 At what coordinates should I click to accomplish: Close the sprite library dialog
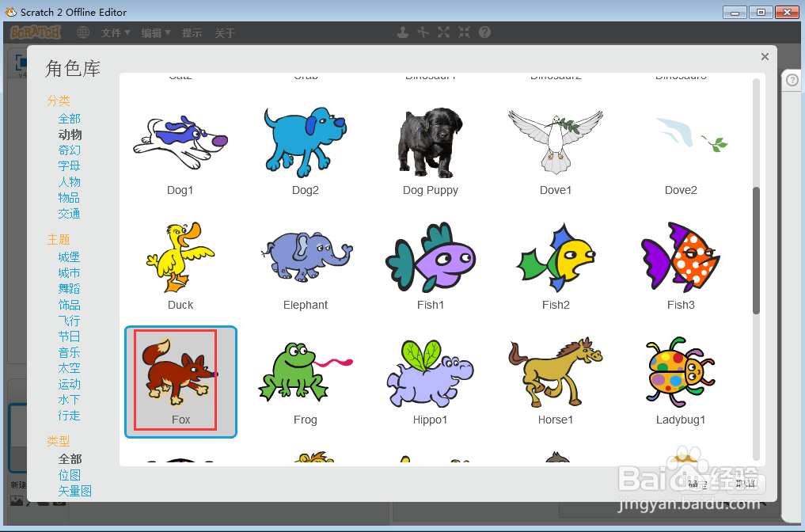pyautogui.click(x=765, y=56)
